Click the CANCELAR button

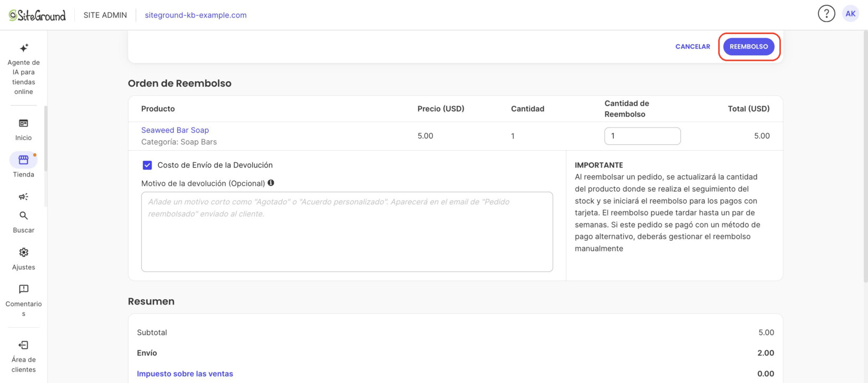(693, 46)
